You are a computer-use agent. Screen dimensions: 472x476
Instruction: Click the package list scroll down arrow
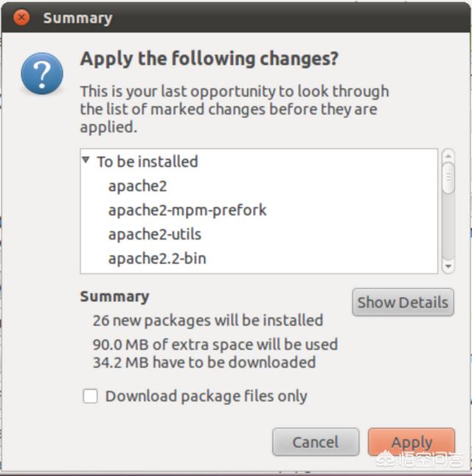[448, 265]
